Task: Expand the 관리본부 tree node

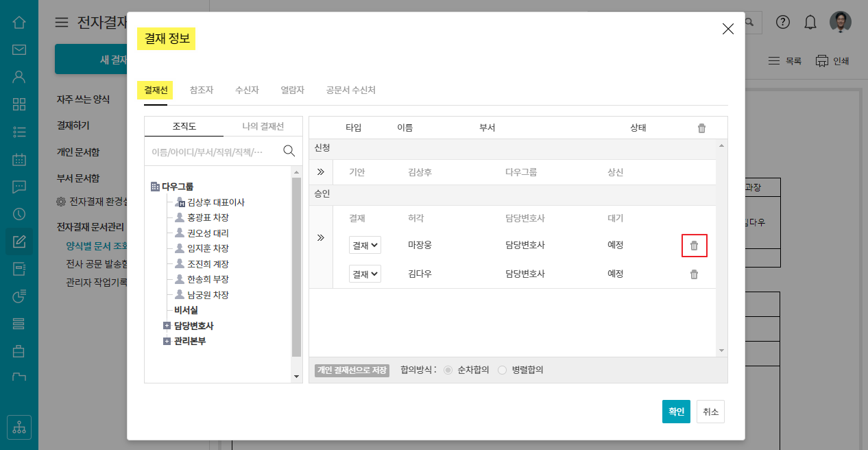Action: (x=167, y=341)
